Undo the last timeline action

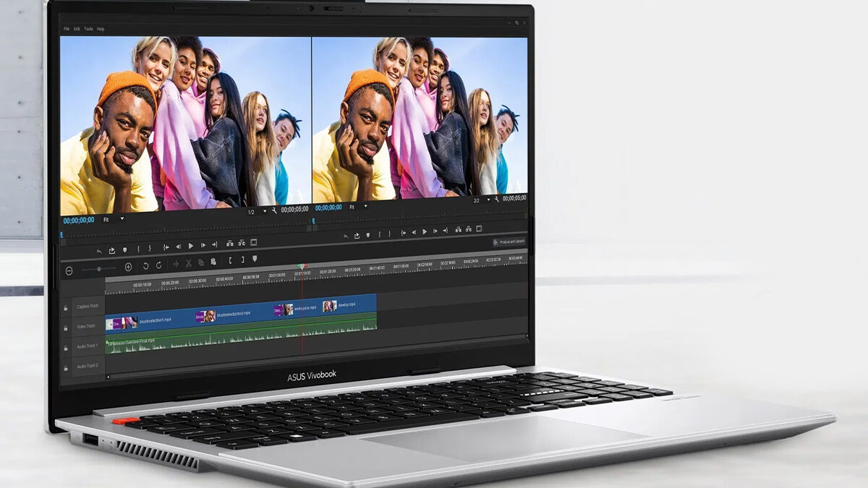[145, 266]
